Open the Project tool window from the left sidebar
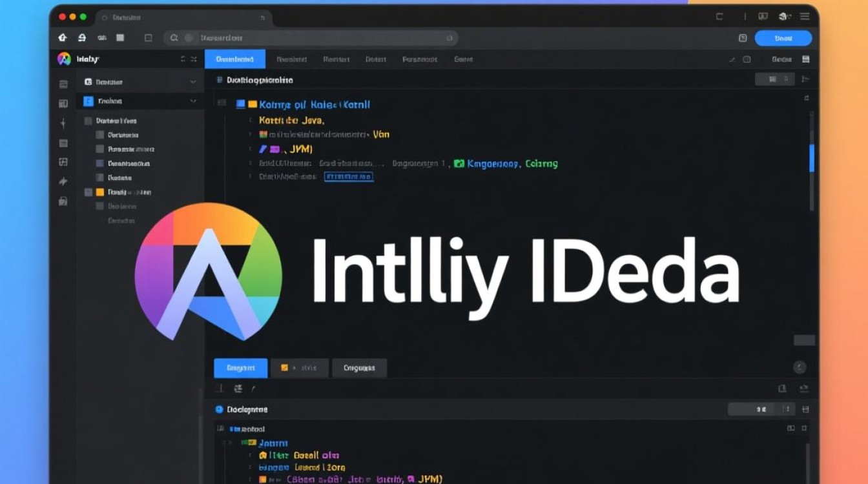 click(63, 83)
